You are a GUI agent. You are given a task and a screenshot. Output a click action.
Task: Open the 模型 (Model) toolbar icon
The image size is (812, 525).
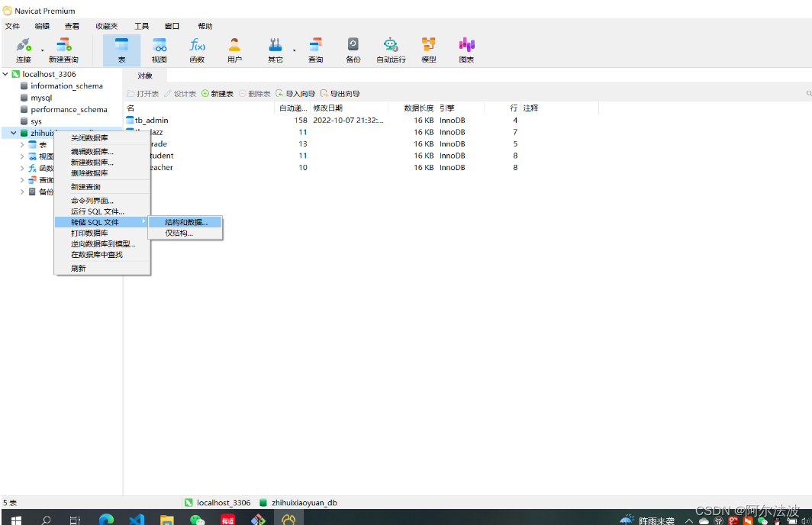tap(429, 50)
